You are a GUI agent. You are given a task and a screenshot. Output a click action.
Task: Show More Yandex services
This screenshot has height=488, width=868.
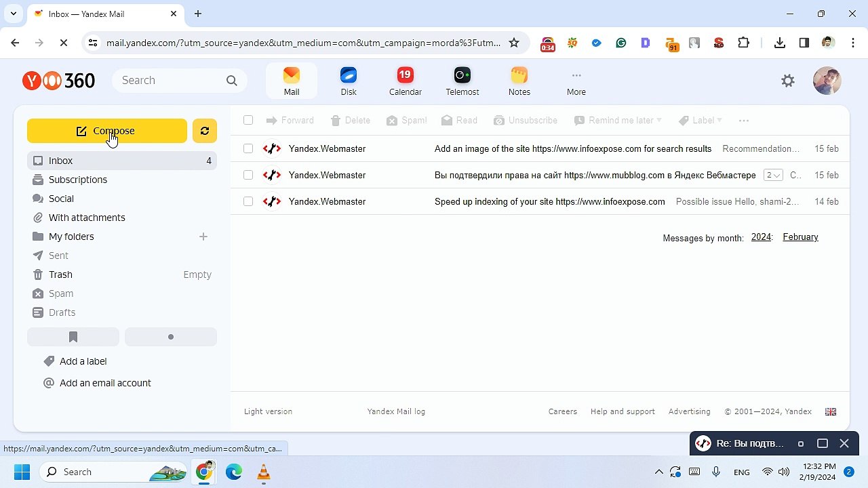[x=576, y=81]
